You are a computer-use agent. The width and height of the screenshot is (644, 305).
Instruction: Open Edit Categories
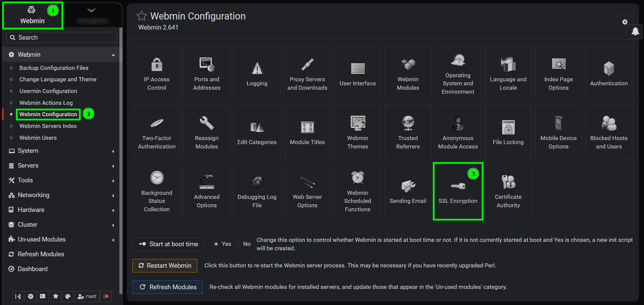pyautogui.click(x=257, y=132)
